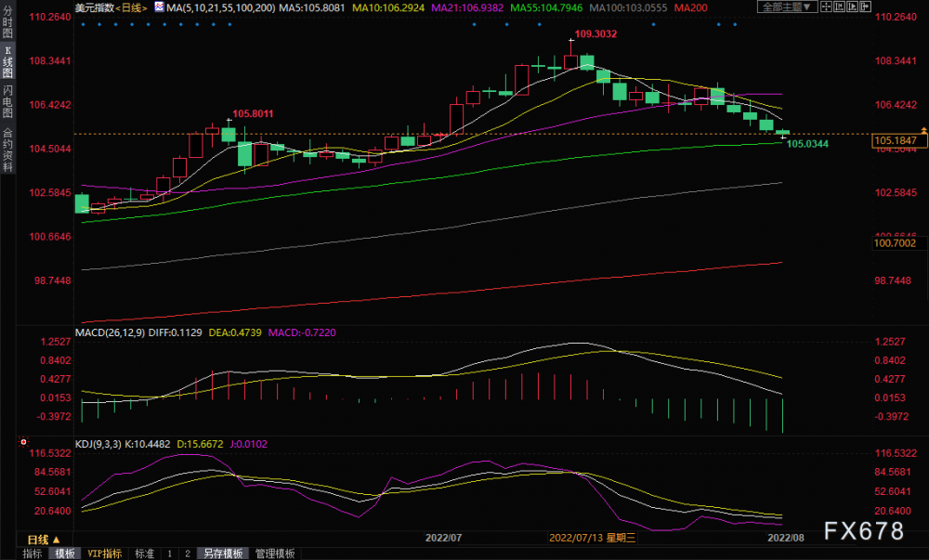Select the 分时图 view in left sidebar
The image size is (929, 560).
coord(7,22)
